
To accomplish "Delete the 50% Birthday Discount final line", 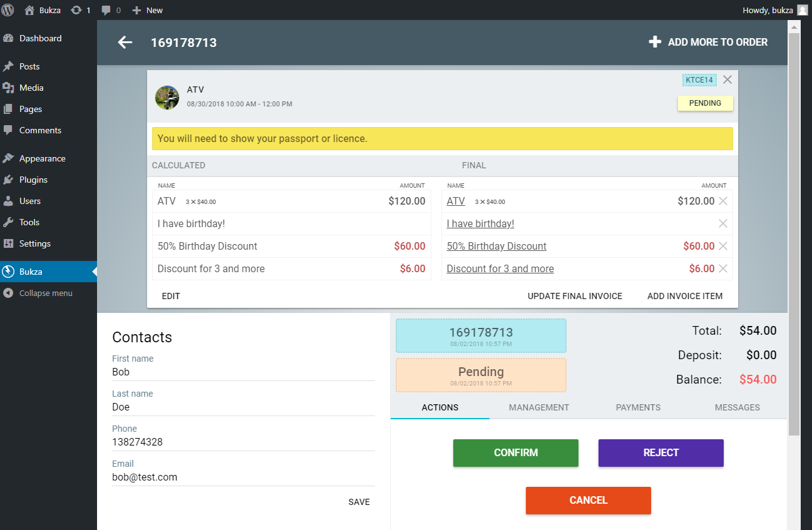I will pos(723,247).
